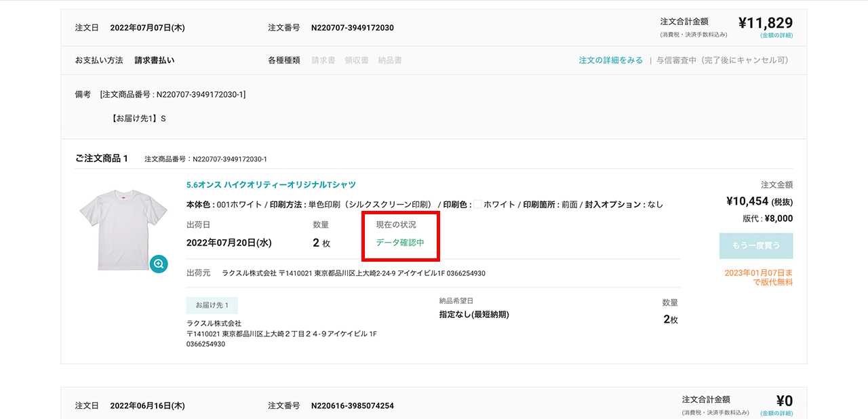The image size is (868, 419).
Task: Click the white print color swatch
Action: pos(477,204)
